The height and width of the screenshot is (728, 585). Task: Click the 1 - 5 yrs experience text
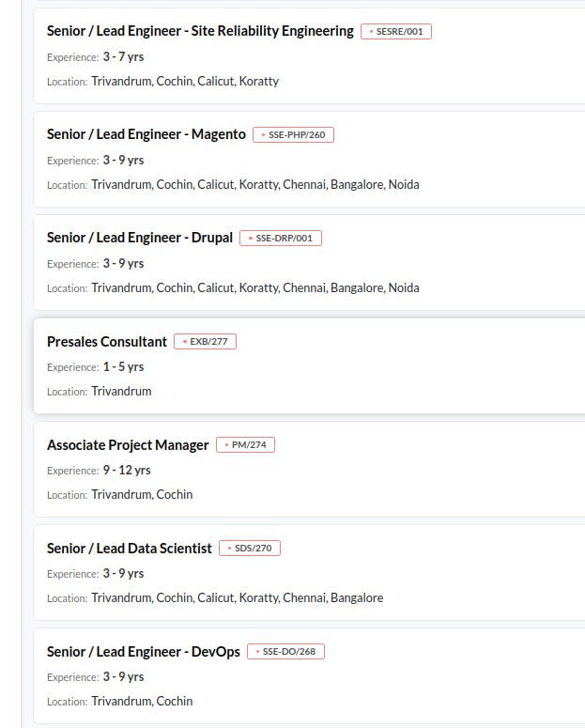click(x=124, y=366)
